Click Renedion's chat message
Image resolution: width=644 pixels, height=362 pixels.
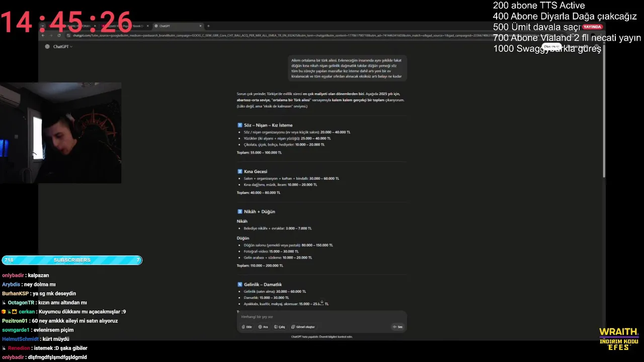tap(44, 348)
